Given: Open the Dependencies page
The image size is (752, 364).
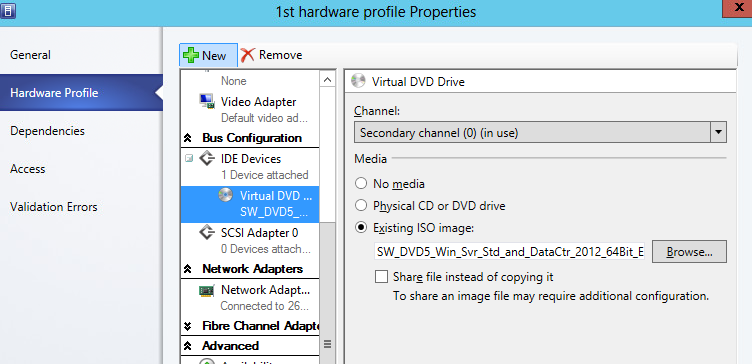Looking at the screenshot, I should [x=47, y=131].
